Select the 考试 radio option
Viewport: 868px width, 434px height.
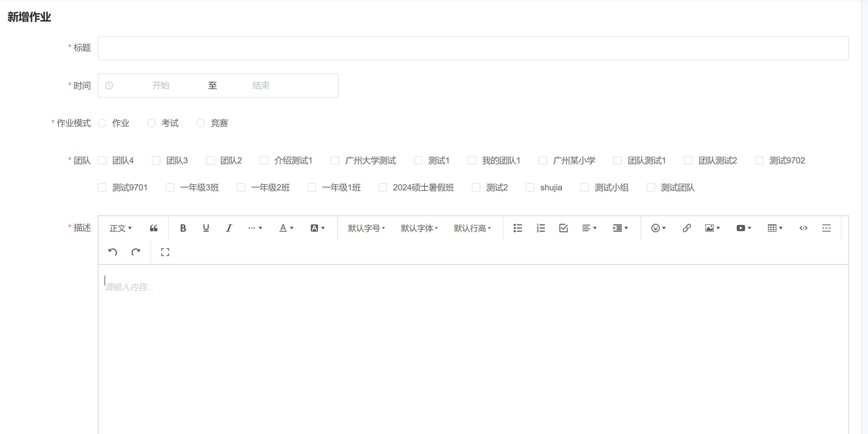(x=152, y=123)
